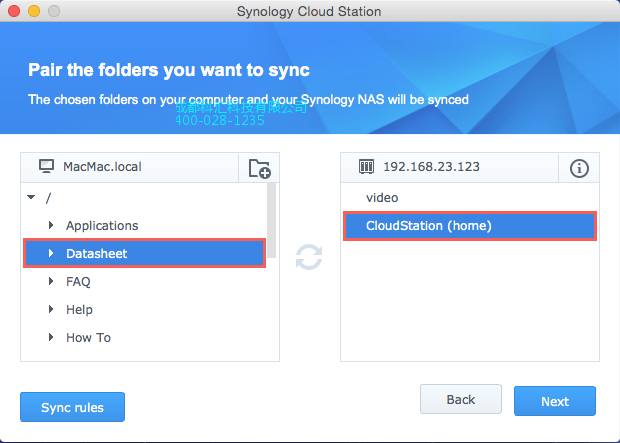
Task: Go Back to the previous step
Action: pyautogui.click(x=460, y=400)
